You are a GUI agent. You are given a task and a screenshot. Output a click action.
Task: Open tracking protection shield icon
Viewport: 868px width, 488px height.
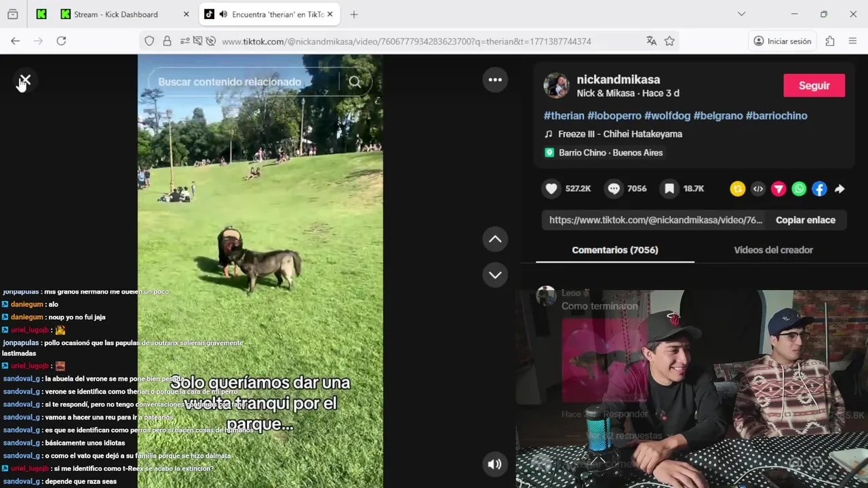click(x=150, y=41)
